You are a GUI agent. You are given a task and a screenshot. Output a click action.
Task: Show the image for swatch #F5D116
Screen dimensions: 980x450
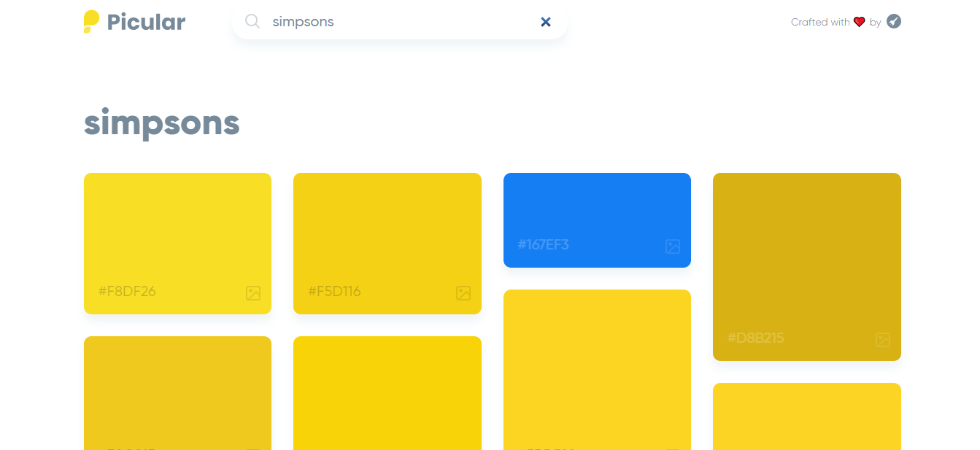463,293
